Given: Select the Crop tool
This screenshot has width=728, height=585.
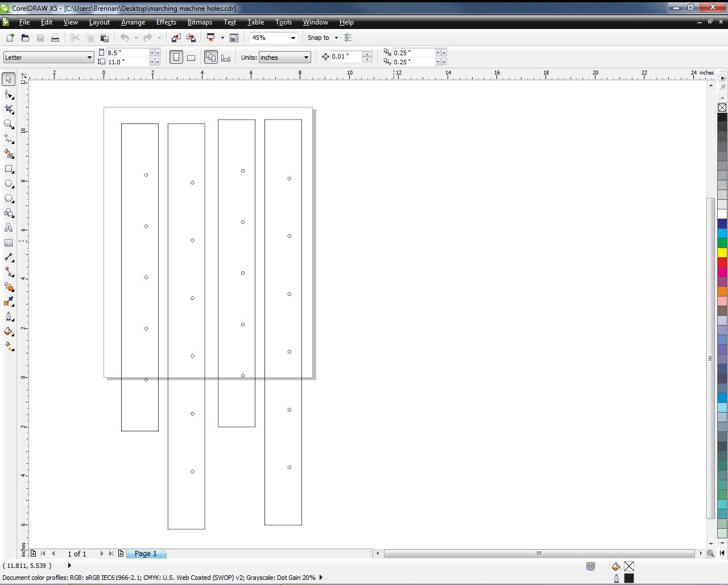Looking at the screenshot, I should [9, 109].
